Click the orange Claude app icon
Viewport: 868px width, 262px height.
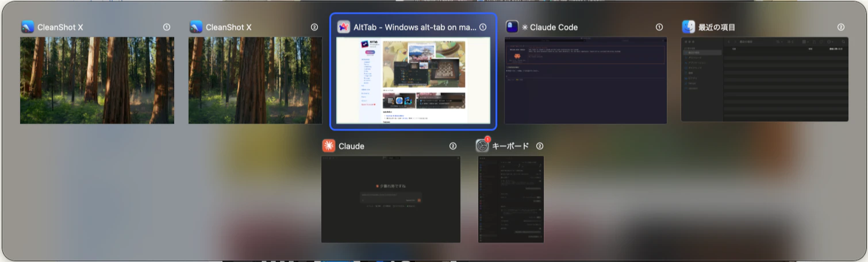point(328,146)
